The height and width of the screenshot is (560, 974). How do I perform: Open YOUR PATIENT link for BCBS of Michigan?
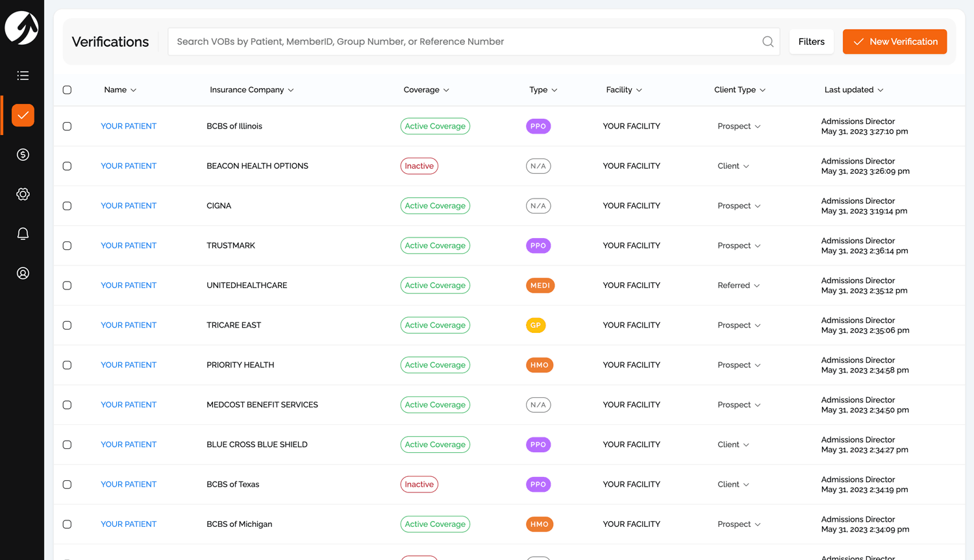[129, 524]
